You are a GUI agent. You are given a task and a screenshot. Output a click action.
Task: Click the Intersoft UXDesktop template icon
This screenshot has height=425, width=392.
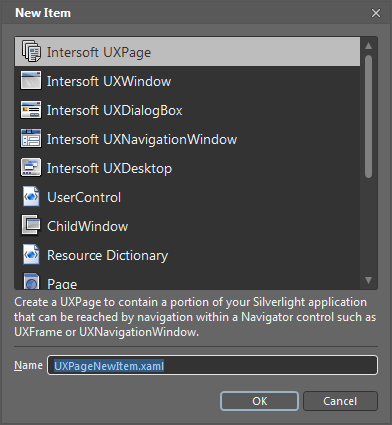pyautogui.click(x=31, y=167)
